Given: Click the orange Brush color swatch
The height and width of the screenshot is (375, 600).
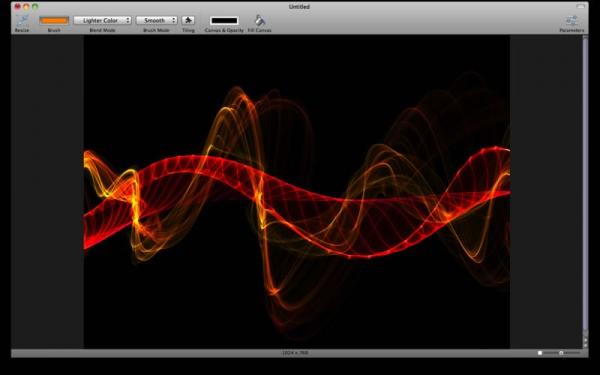Looking at the screenshot, I should coord(54,20).
